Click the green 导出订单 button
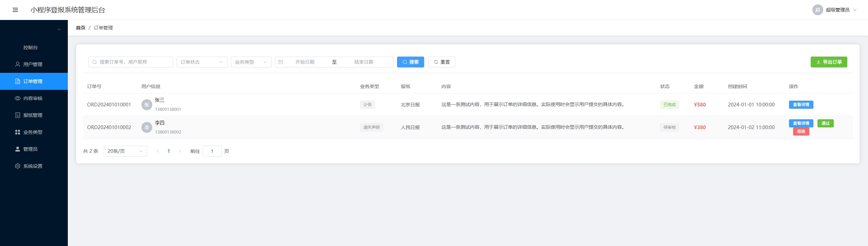This screenshot has height=246, width=868. [829, 62]
